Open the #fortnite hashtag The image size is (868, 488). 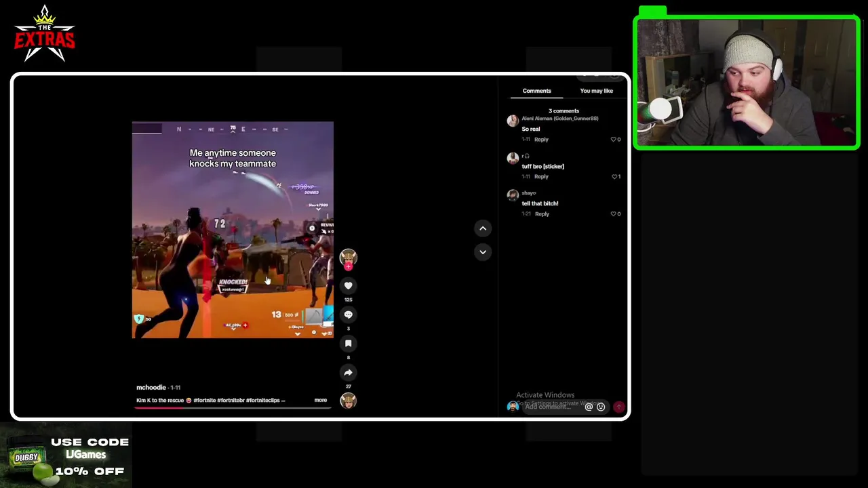[x=204, y=401]
